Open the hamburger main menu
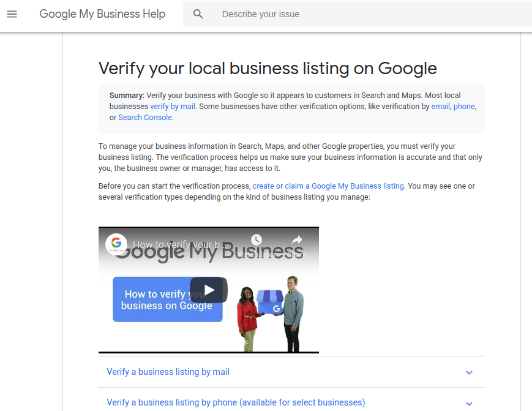Screen dimensions: 532x411 click(x=12, y=14)
